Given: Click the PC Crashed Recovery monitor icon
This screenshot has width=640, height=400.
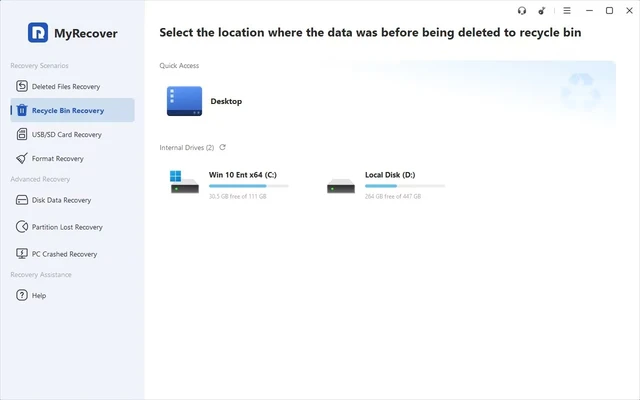Looking at the screenshot, I should click(22, 254).
